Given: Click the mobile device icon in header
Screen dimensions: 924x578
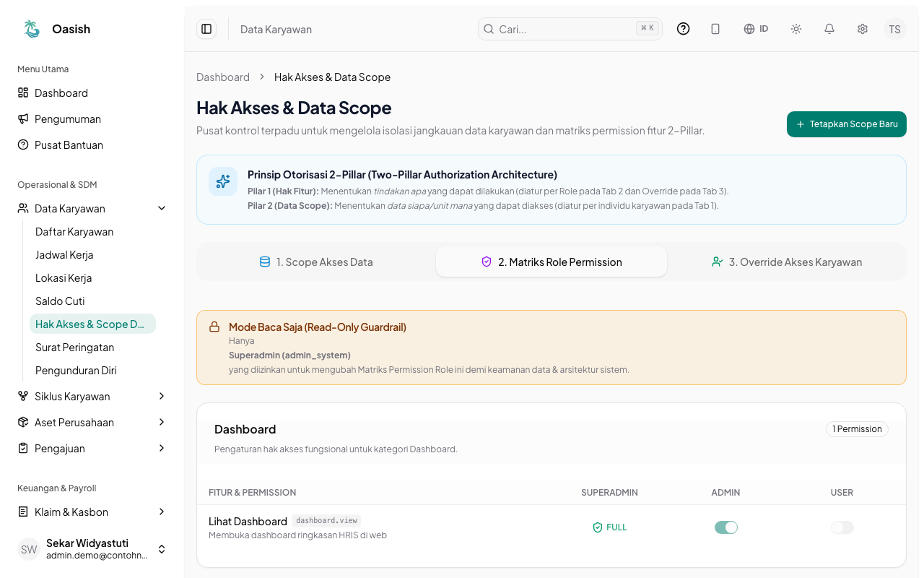Looking at the screenshot, I should (x=715, y=29).
